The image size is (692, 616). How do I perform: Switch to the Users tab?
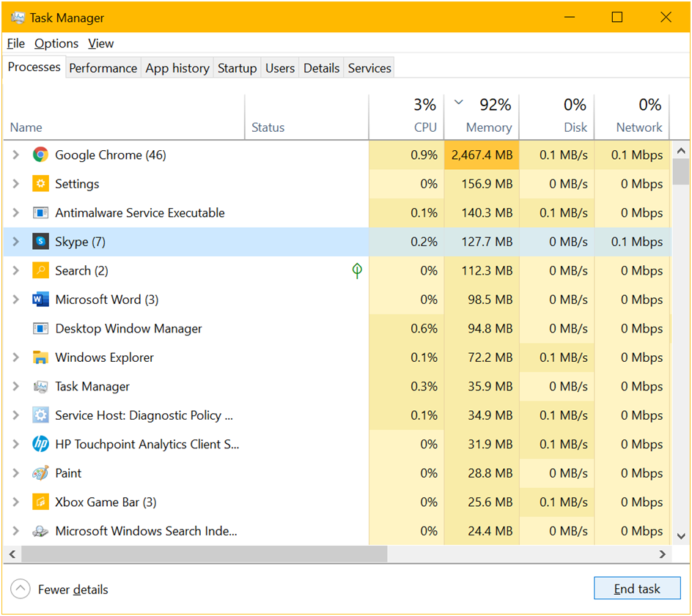click(280, 68)
